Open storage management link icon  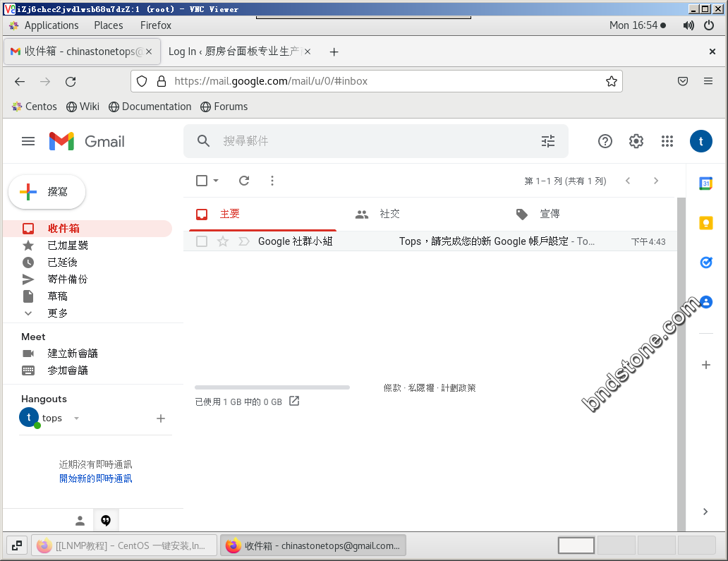pyautogui.click(x=294, y=401)
